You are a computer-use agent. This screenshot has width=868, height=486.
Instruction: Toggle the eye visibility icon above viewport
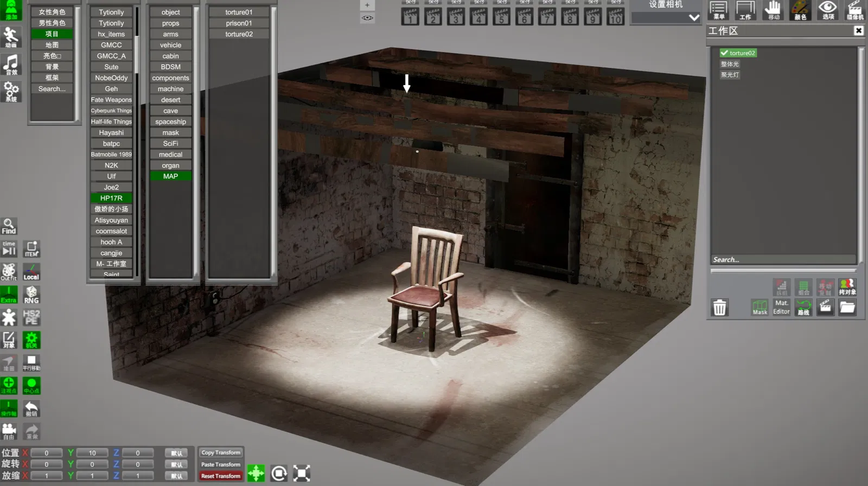(367, 18)
